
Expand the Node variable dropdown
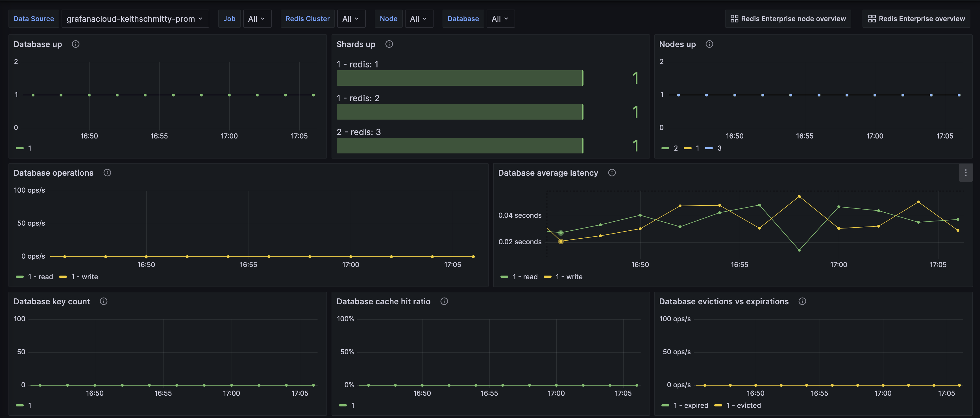click(419, 19)
